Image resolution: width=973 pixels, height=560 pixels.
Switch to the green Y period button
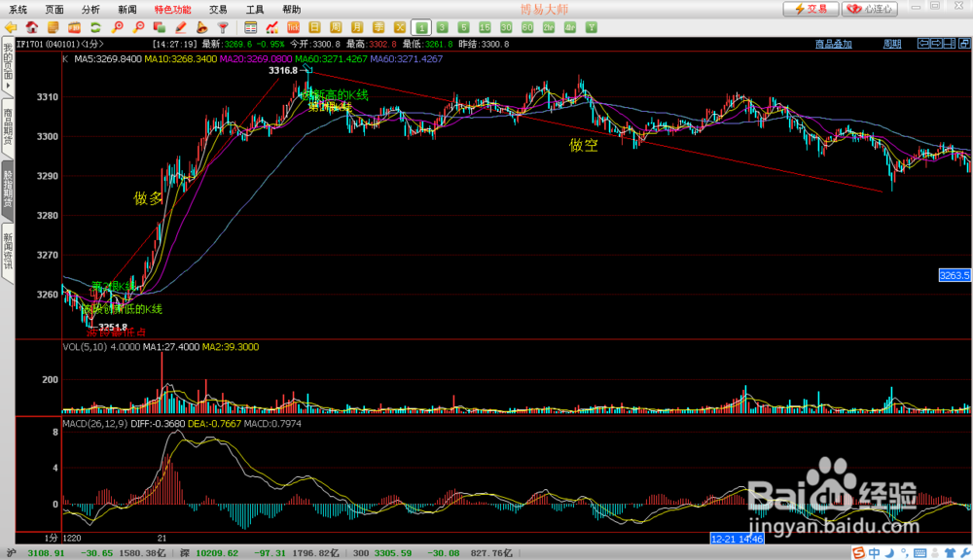[592, 27]
